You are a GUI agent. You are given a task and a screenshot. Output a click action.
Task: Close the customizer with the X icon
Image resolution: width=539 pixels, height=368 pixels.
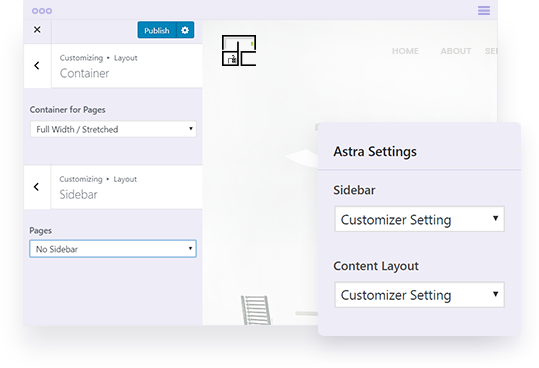[37, 30]
